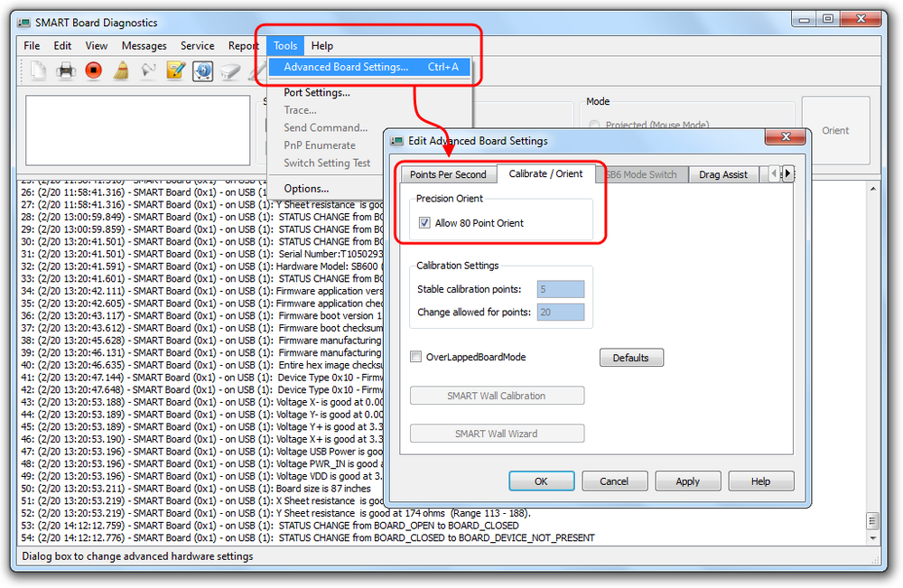The image size is (903, 588).
Task: Select log line 40 'Entire hex image'
Action: pos(201,365)
